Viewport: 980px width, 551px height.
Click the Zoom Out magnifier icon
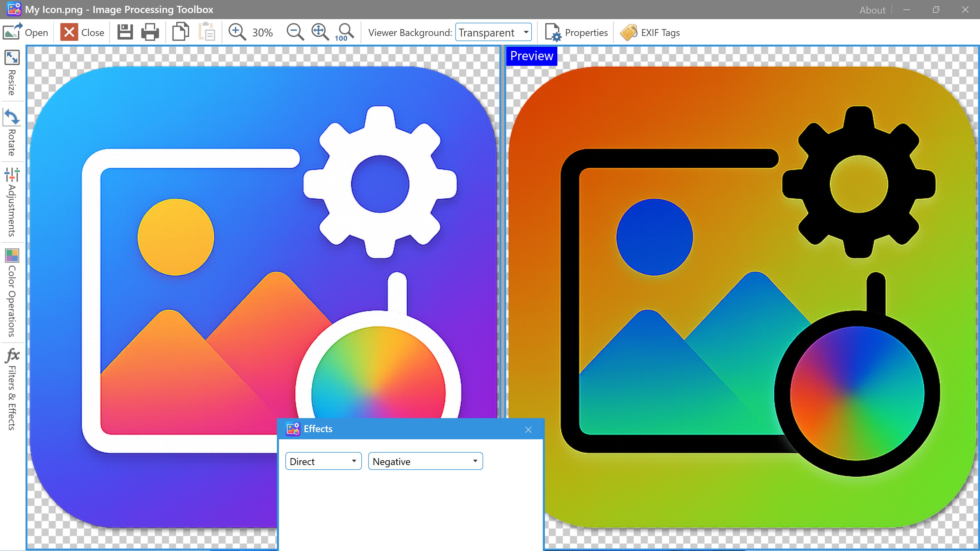tap(295, 32)
